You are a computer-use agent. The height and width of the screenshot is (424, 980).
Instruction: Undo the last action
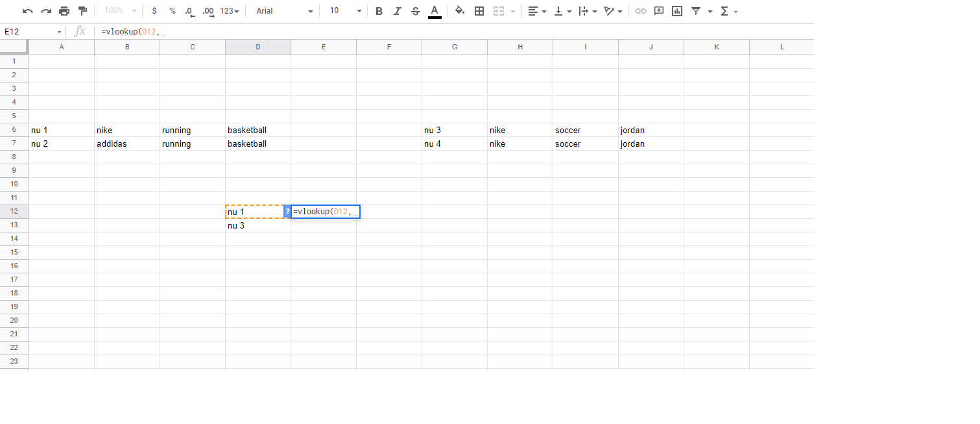pos(27,11)
